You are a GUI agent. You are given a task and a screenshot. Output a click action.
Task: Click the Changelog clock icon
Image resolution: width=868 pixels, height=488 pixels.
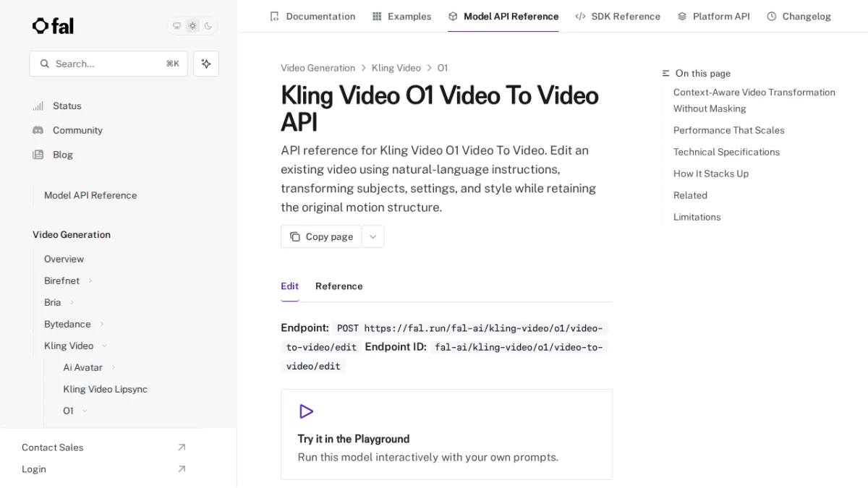pos(772,16)
